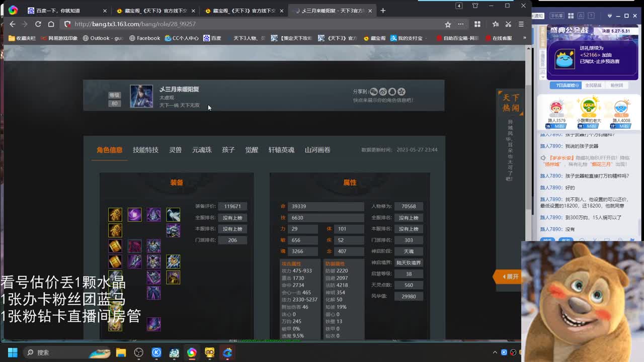
Task: Share the page to QQ Zone star icon
Action: point(400,92)
